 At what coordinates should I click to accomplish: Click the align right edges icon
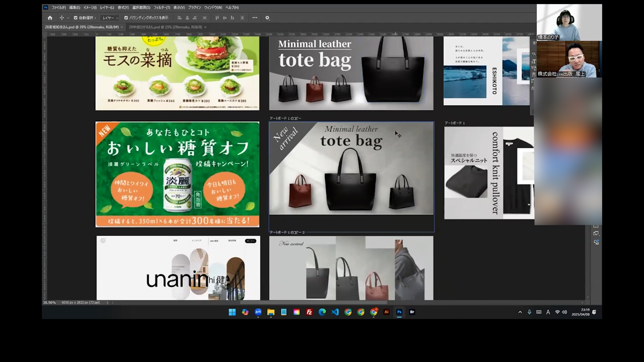(x=195, y=18)
